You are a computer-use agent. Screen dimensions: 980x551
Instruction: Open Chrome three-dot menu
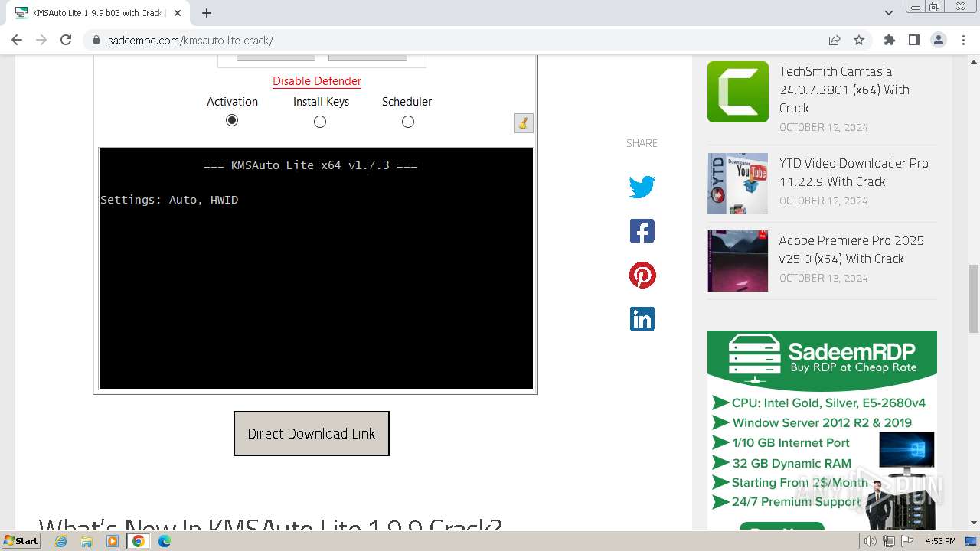[963, 40]
